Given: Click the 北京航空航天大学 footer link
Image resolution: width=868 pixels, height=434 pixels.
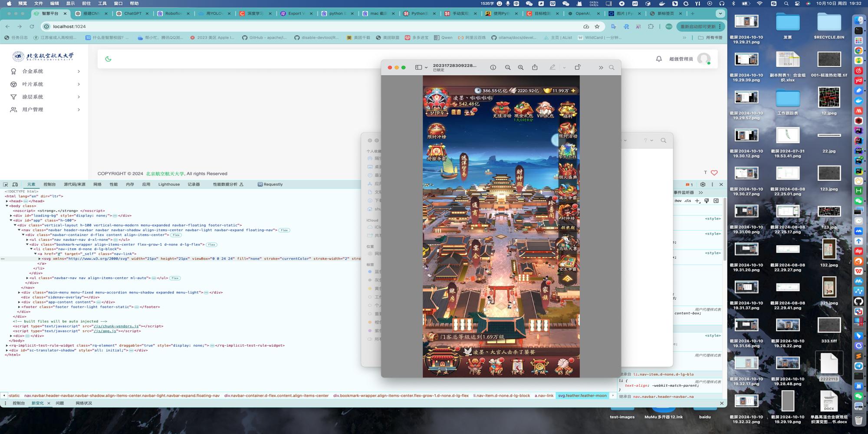Looking at the screenshot, I should click(x=165, y=174).
